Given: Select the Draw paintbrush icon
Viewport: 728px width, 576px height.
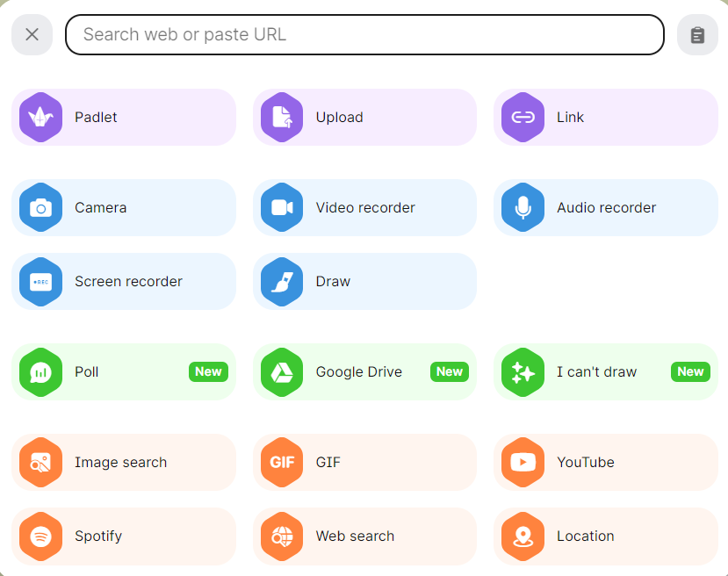Looking at the screenshot, I should tap(282, 281).
